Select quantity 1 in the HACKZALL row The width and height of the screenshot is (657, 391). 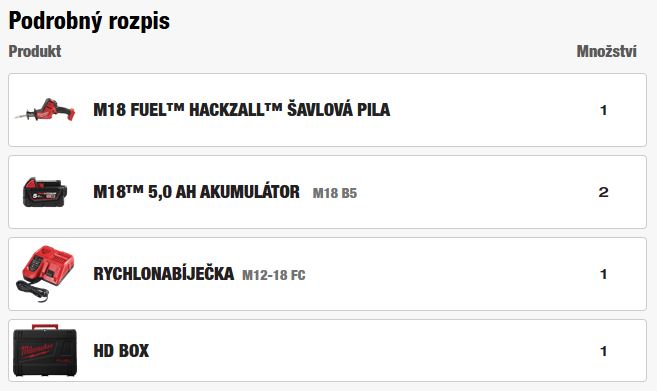[603, 110]
